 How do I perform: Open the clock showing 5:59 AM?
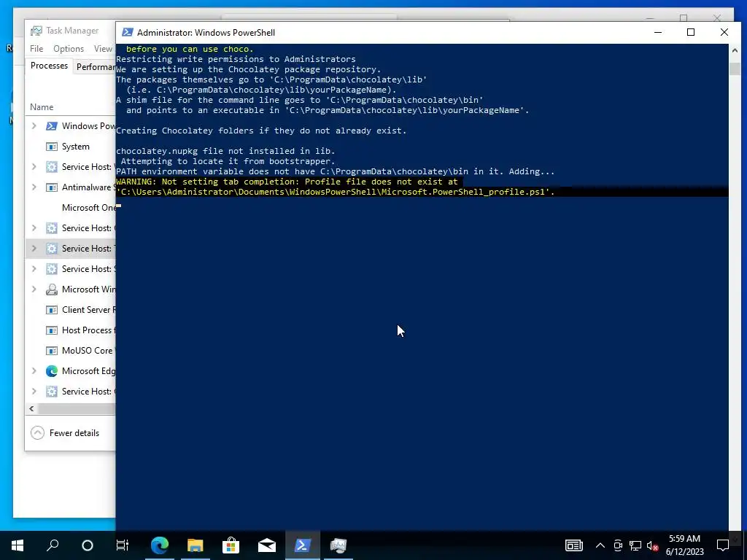pyautogui.click(x=684, y=545)
